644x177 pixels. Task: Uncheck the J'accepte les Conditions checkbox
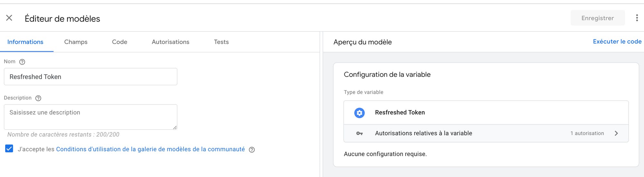pyautogui.click(x=9, y=148)
